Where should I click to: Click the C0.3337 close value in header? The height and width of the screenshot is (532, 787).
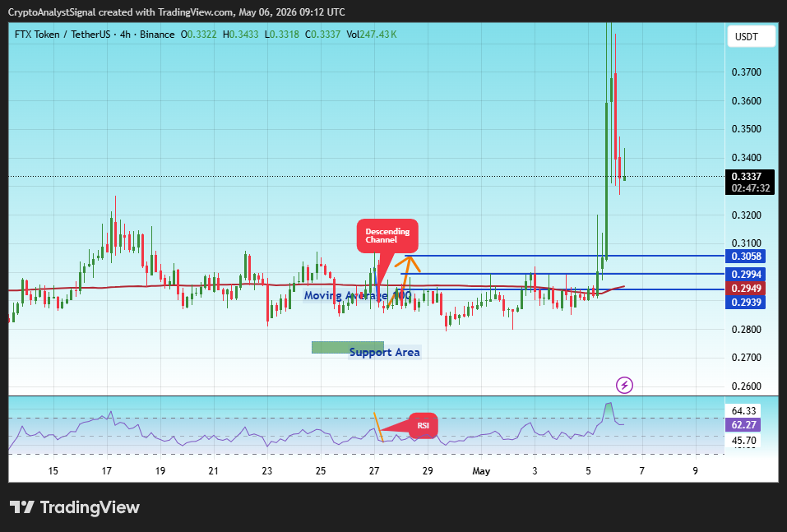[322, 35]
